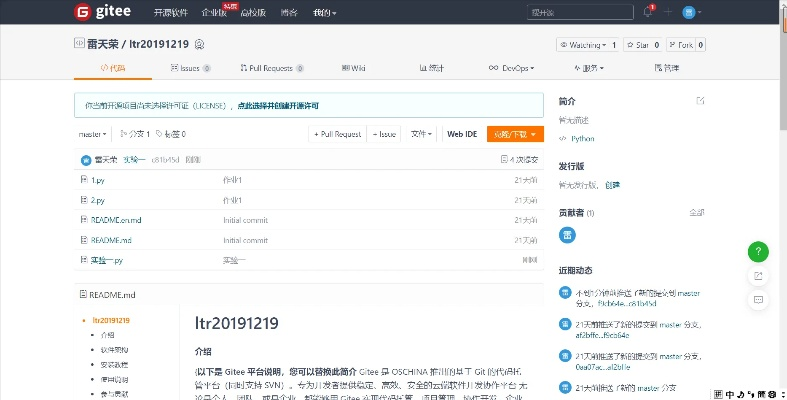This screenshot has width=787, height=400.
Task: Click the Web IDE button
Action: [462, 134]
